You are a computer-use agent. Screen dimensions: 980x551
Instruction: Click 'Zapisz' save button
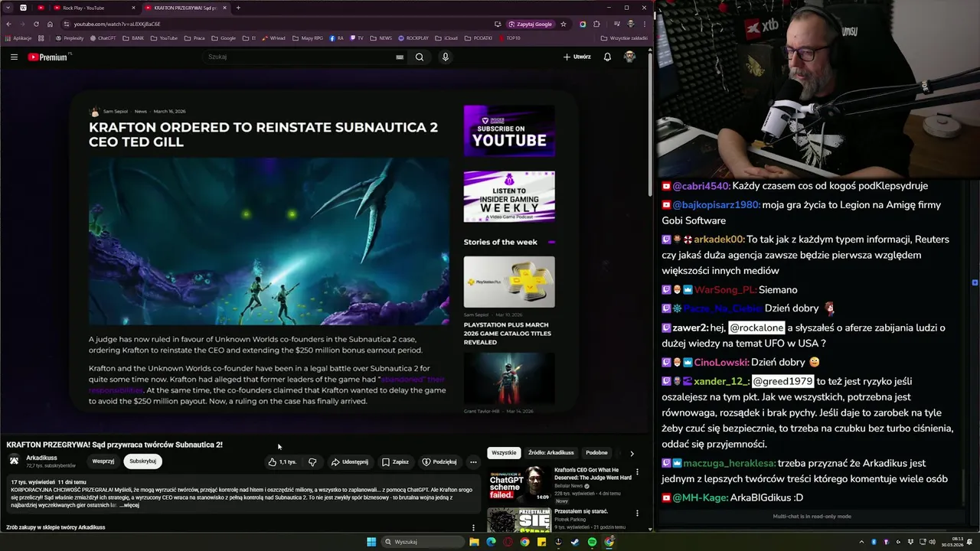395,461
